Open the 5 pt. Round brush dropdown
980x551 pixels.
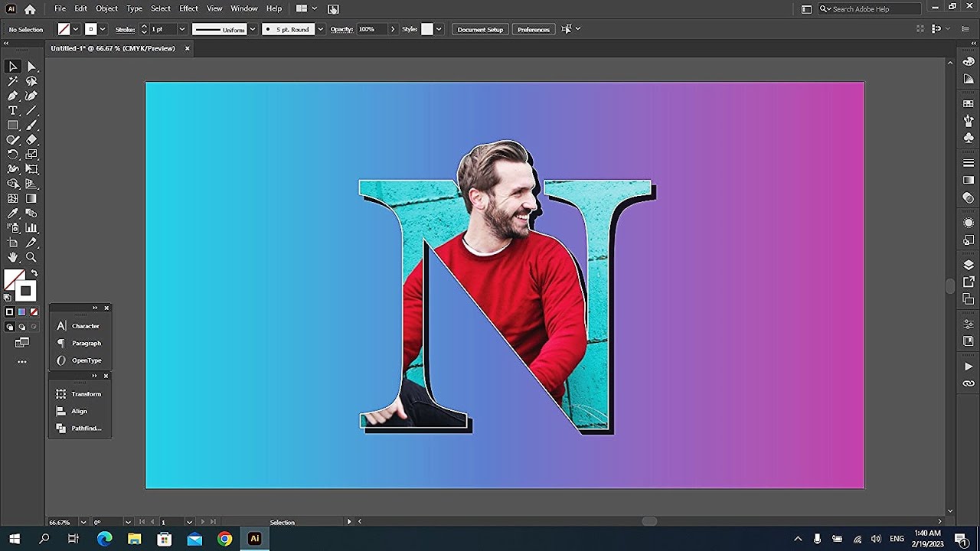(320, 29)
